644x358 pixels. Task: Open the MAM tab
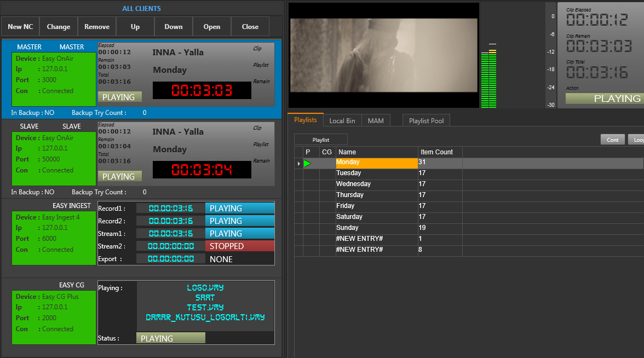tap(376, 120)
